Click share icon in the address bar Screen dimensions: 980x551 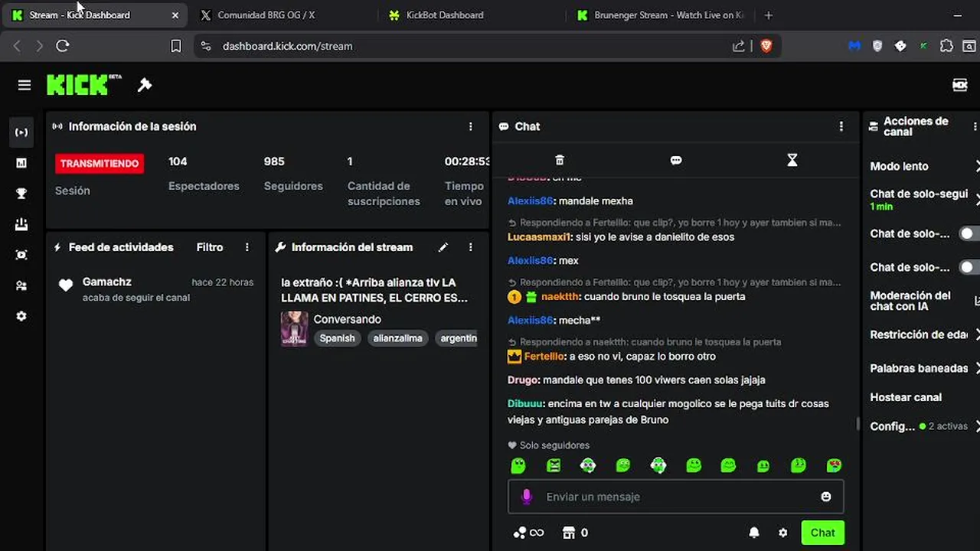click(x=738, y=46)
